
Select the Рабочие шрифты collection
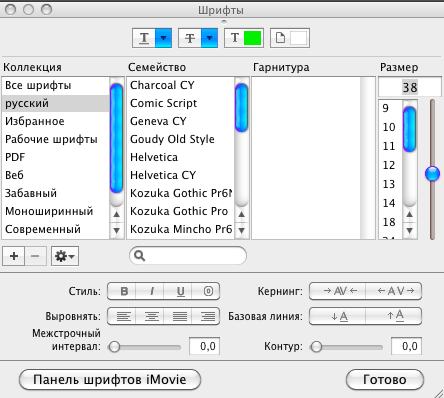[56, 139]
